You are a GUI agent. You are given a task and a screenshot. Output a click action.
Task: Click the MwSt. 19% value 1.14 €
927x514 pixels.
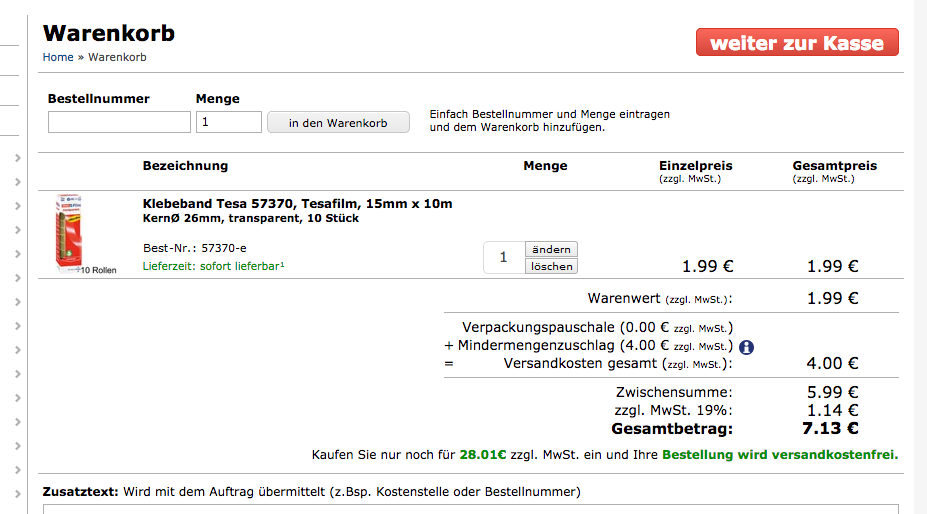pyautogui.click(x=832, y=410)
